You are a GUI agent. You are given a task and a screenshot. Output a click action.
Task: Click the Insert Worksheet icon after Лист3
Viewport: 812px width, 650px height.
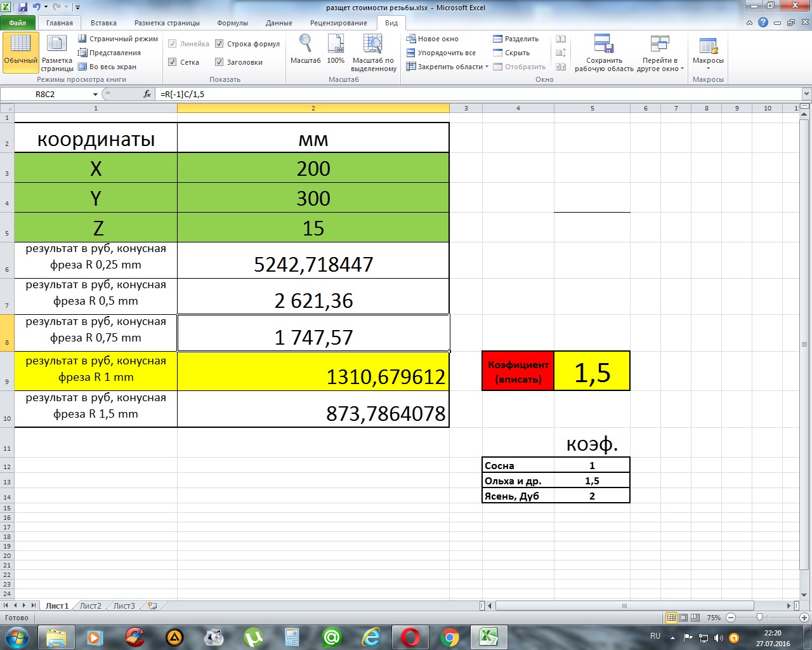(x=152, y=606)
